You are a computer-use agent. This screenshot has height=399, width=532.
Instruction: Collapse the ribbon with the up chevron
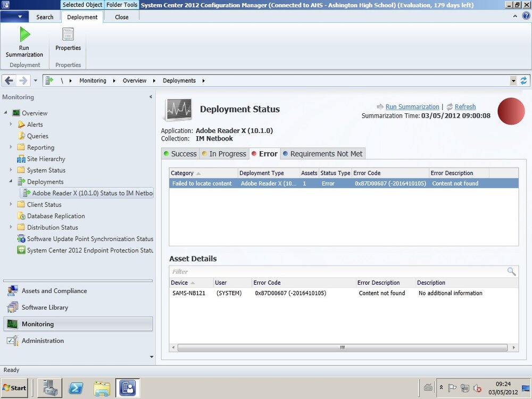click(515, 16)
